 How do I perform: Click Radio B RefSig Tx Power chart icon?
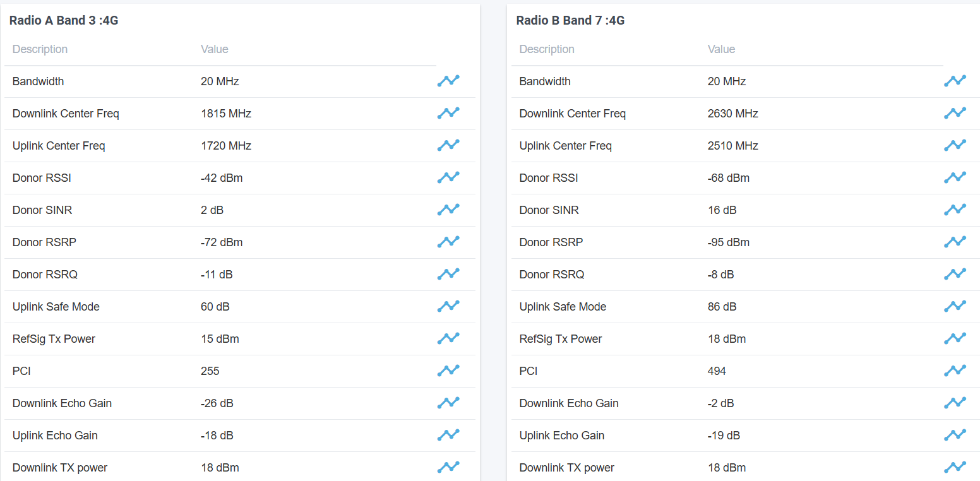pos(955,338)
